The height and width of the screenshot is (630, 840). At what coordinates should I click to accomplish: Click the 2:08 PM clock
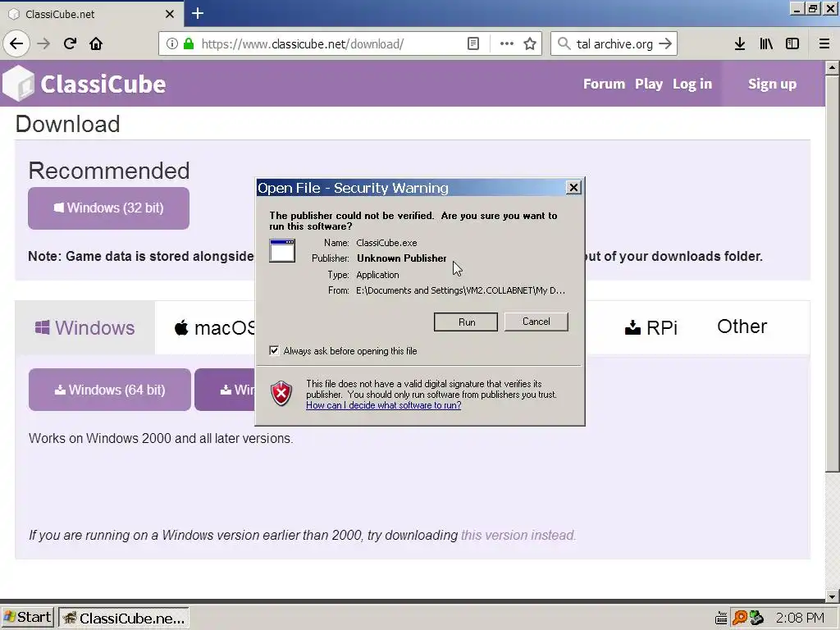coord(800,619)
